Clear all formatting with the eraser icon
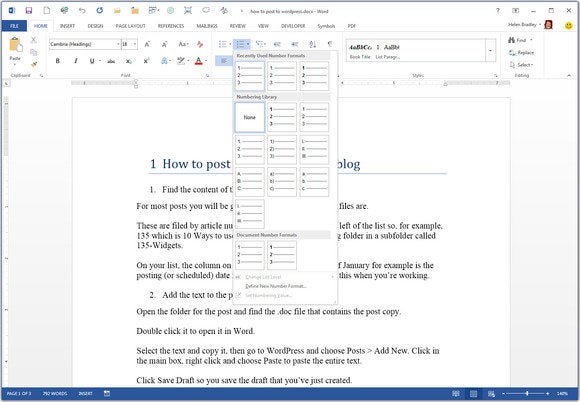The width and height of the screenshot is (580, 402). click(x=200, y=44)
